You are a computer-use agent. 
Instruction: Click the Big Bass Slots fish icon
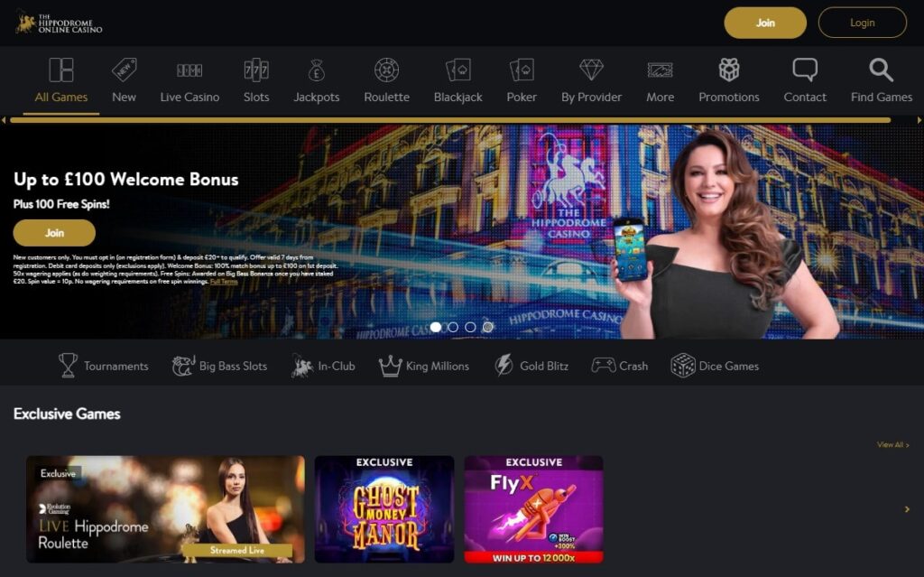click(182, 366)
